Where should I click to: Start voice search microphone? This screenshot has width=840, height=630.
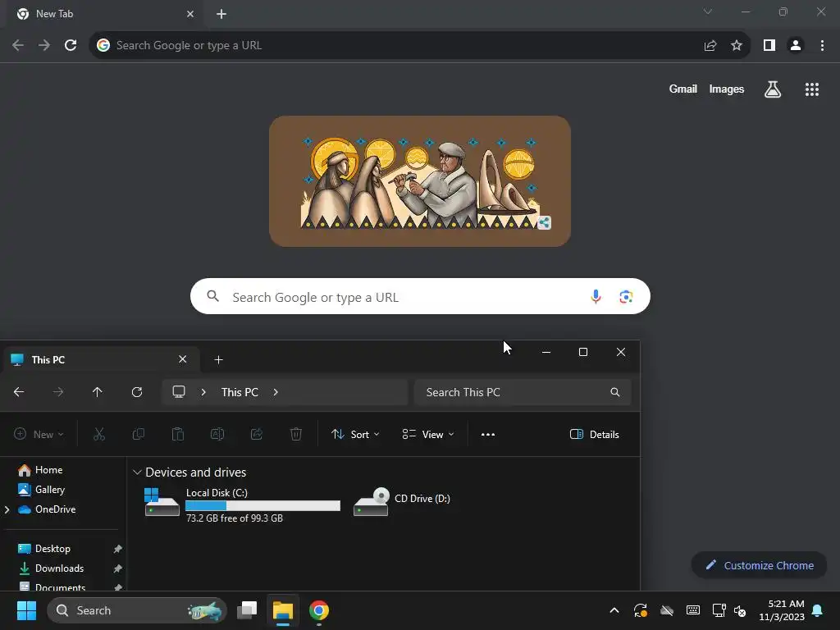tap(596, 296)
